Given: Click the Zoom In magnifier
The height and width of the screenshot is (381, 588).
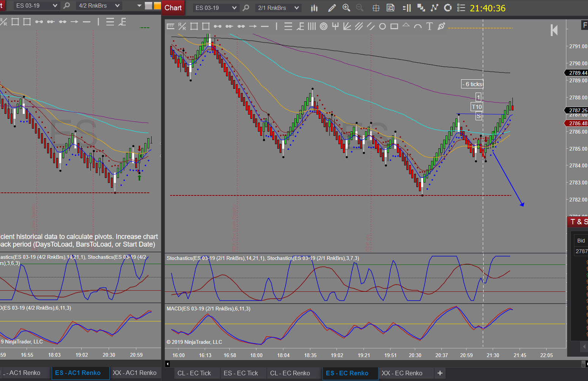Looking at the screenshot, I should (346, 8).
